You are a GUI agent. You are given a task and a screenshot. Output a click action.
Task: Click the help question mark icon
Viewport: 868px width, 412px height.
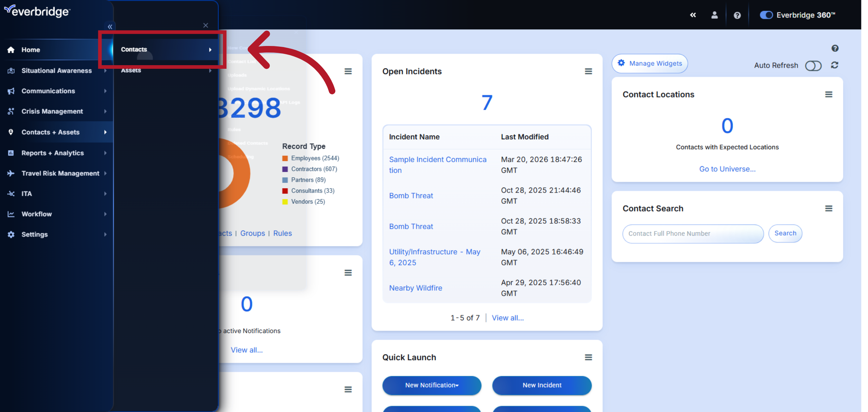(737, 15)
